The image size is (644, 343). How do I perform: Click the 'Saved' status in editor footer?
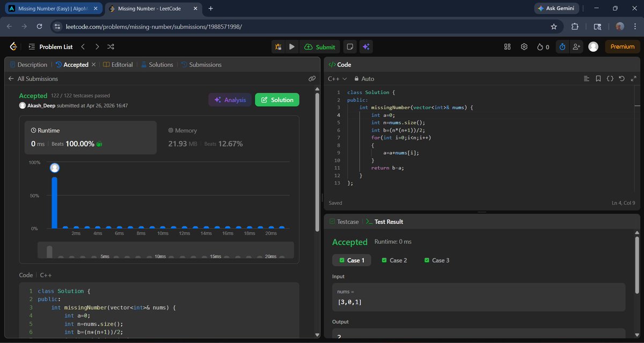click(x=335, y=203)
